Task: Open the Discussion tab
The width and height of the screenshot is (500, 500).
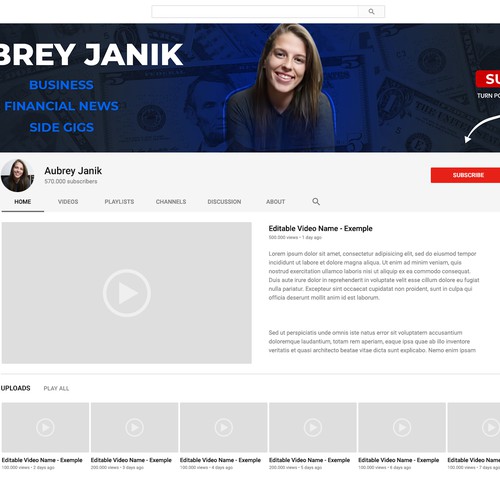Action: (224, 202)
